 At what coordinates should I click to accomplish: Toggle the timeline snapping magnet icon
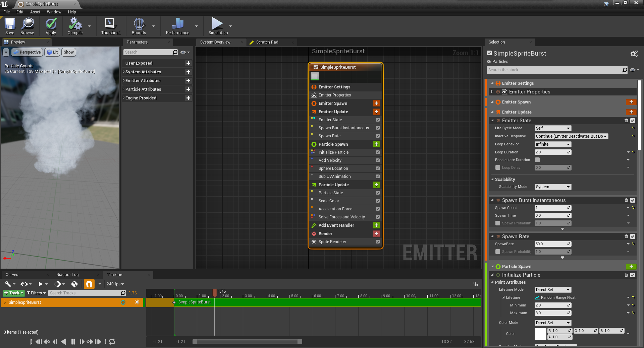[89, 284]
